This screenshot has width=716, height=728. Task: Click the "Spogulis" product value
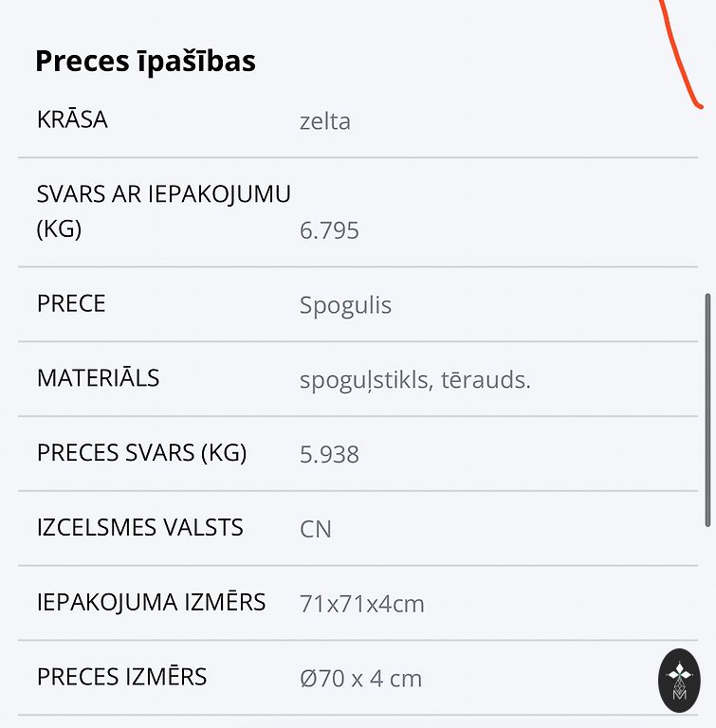345,305
